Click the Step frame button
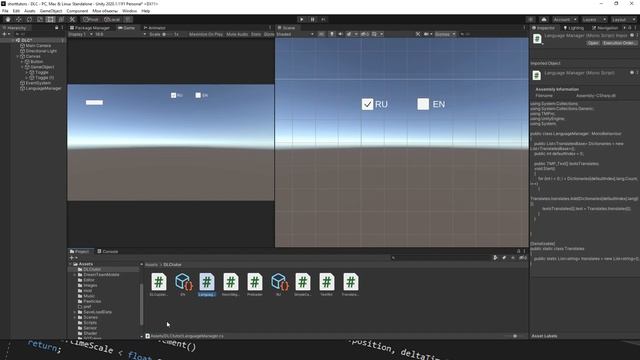The width and height of the screenshot is (640, 360). (x=323, y=19)
